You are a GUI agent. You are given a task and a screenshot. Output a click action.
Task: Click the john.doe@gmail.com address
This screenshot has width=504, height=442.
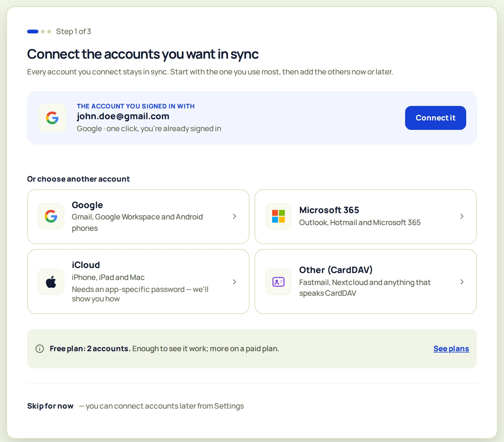(x=123, y=116)
